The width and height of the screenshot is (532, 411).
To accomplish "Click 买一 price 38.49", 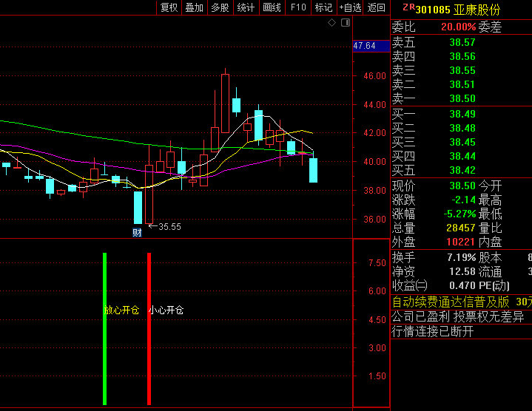I will (x=462, y=114).
